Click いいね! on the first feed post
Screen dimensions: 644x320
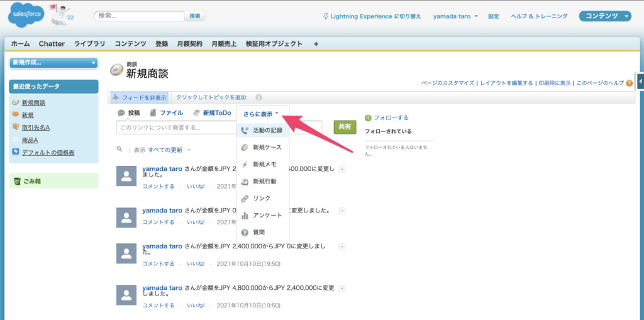196,187
